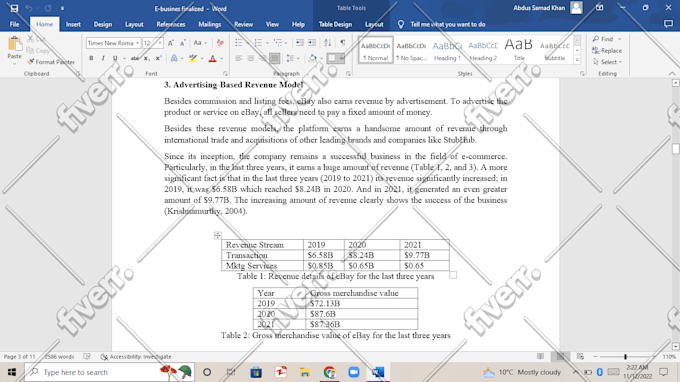
Task: Click the table move handle
Action: tap(218, 235)
